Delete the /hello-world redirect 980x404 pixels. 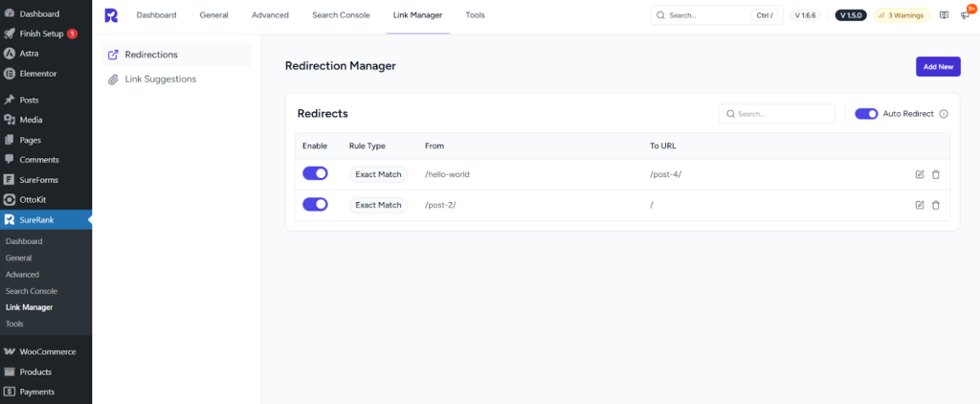(x=936, y=174)
